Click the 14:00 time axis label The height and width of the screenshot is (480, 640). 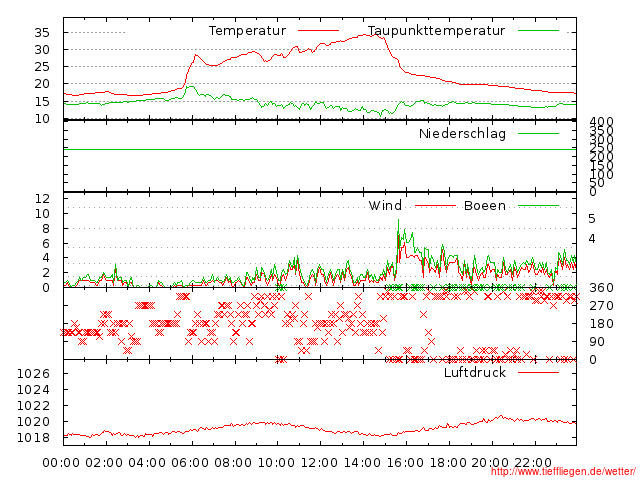point(362,463)
